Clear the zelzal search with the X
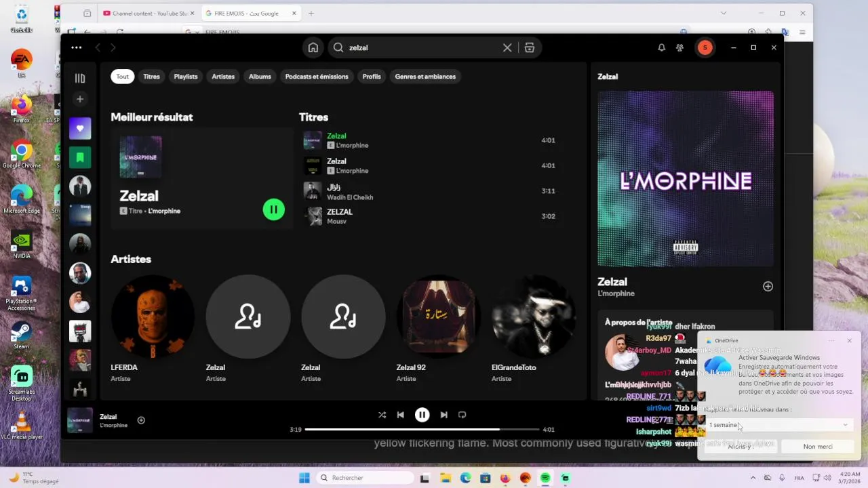The width and height of the screenshot is (868, 488). (x=507, y=47)
